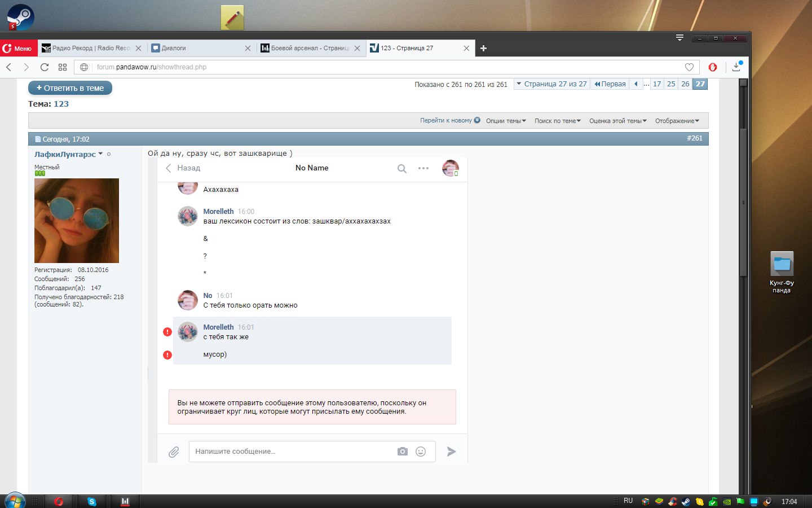Go forward in browser history
Image resolution: width=812 pixels, height=508 pixels.
click(x=26, y=67)
